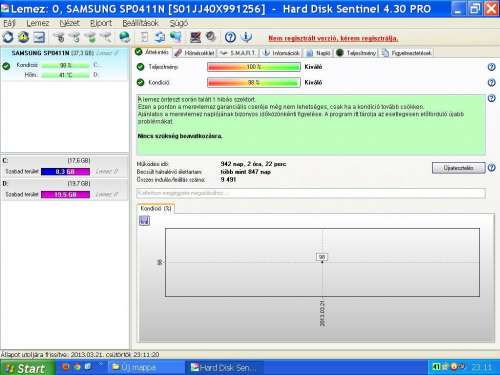500x375 pixels.
Task: Switch to the Hőmérséklet tab
Action: (195, 53)
